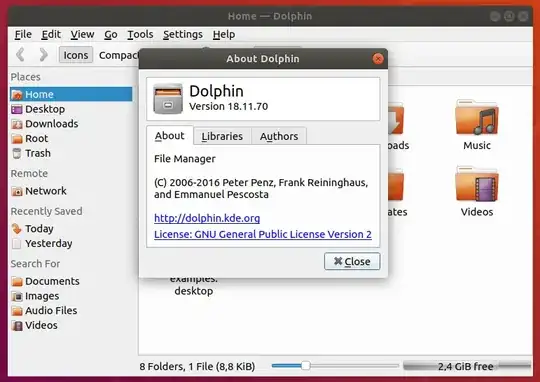
Task: Open the GNU General Public License link
Action: (263, 234)
